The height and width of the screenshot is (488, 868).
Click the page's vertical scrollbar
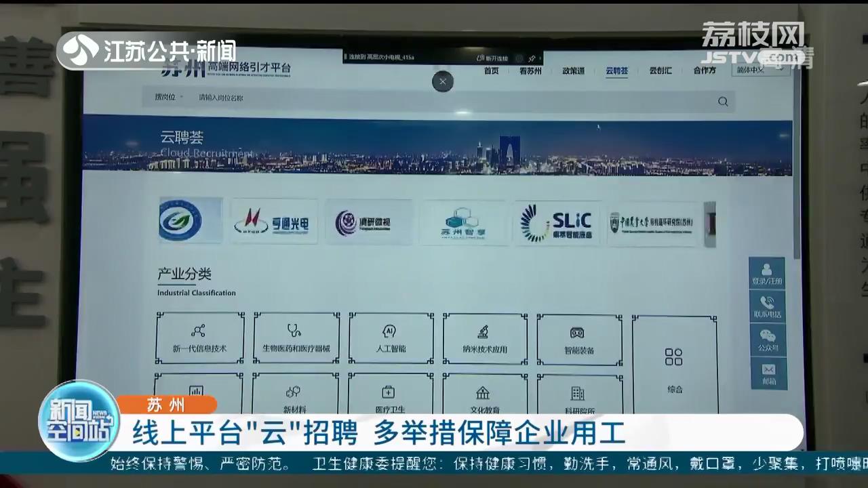pyautogui.click(x=795, y=163)
